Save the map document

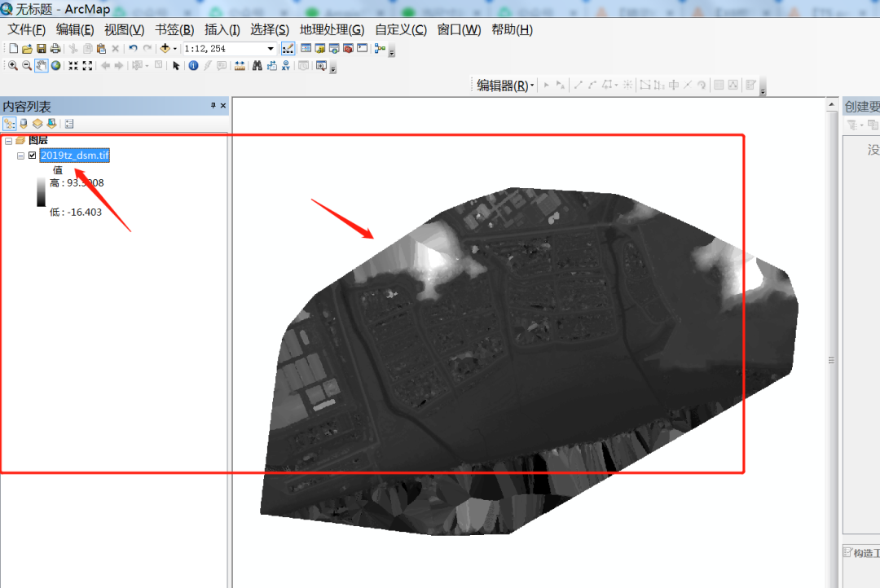42,49
